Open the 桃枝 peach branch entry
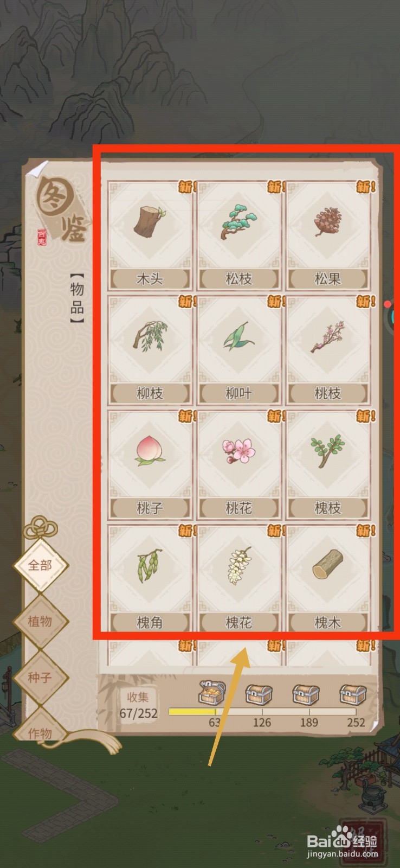This screenshot has height=868, width=400. coord(328,350)
